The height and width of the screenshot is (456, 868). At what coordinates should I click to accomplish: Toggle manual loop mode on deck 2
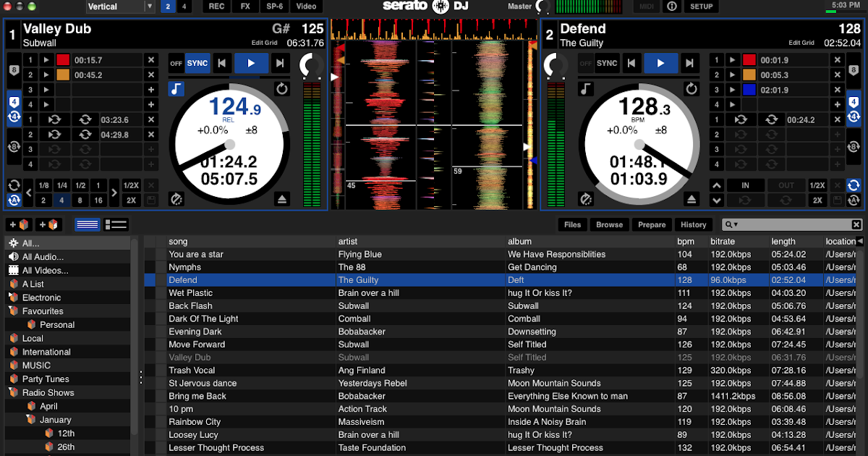tap(854, 185)
